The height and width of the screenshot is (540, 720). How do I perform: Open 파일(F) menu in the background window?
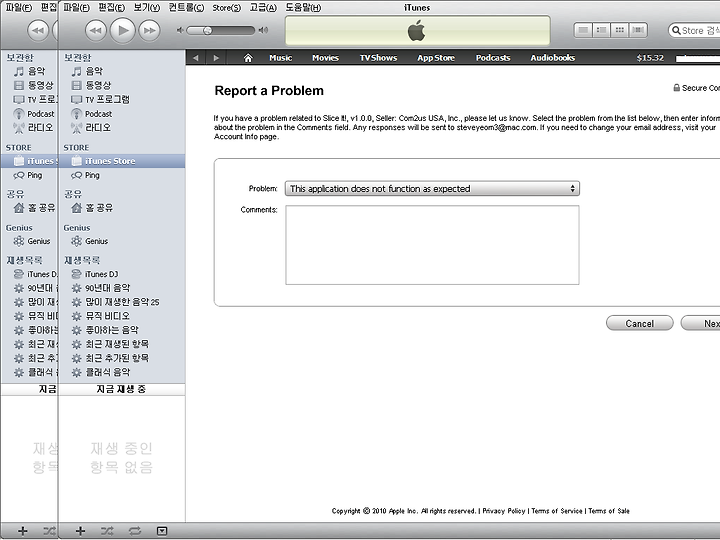(19, 8)
